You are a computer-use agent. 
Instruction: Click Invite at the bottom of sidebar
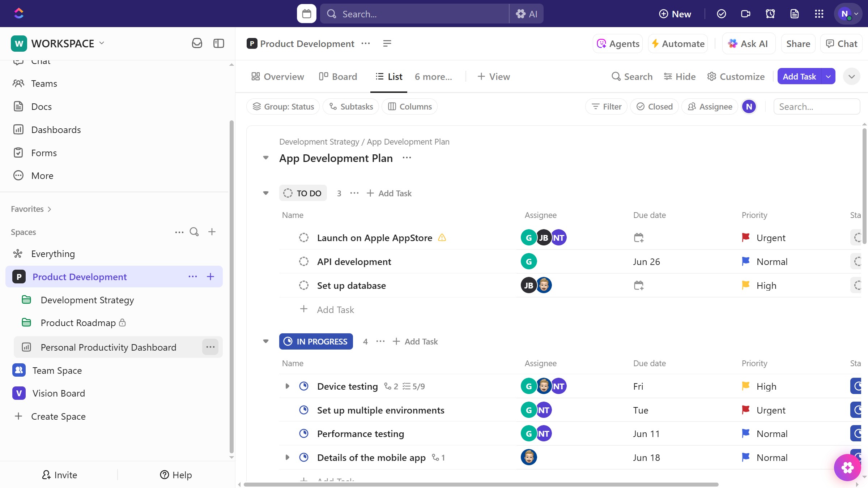click(x=60, y=475)
